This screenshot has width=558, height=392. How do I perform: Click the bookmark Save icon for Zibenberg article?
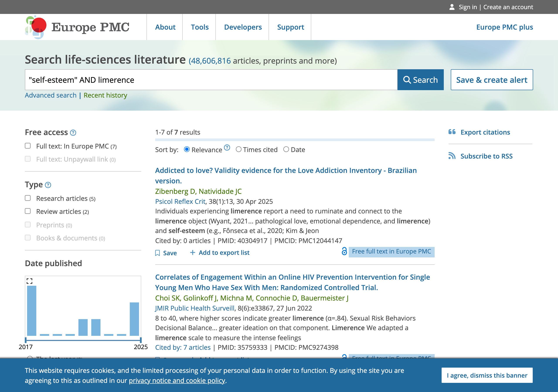[158, 253]
